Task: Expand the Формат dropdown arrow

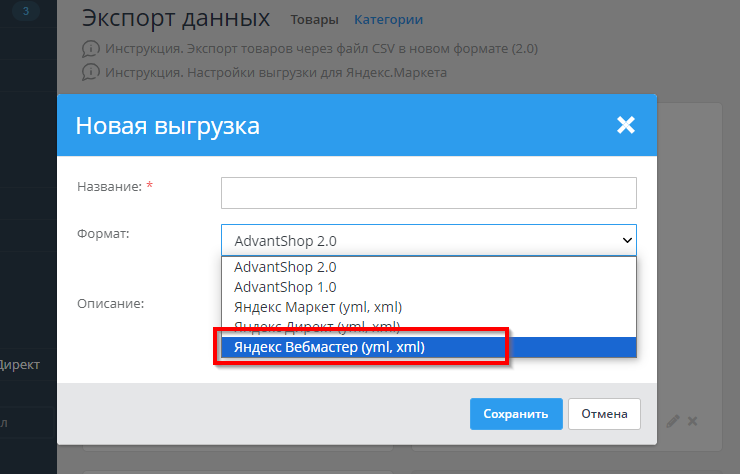Action: pos(627,240)
